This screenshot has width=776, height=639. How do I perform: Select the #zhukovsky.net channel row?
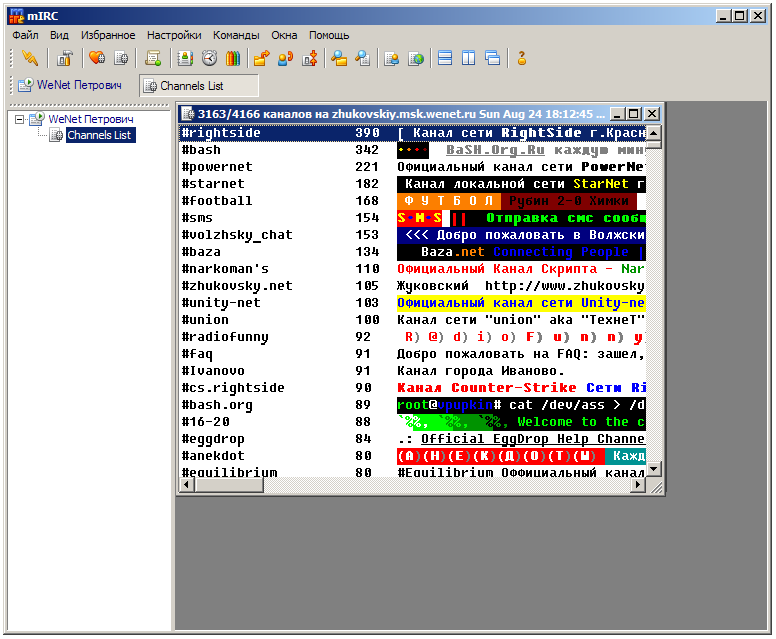tap(412, 286)
